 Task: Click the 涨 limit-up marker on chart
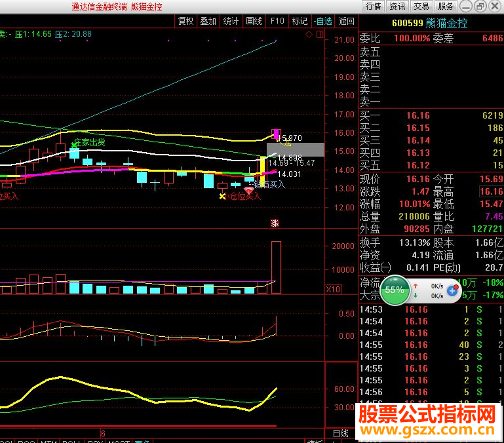click(275, 223)
